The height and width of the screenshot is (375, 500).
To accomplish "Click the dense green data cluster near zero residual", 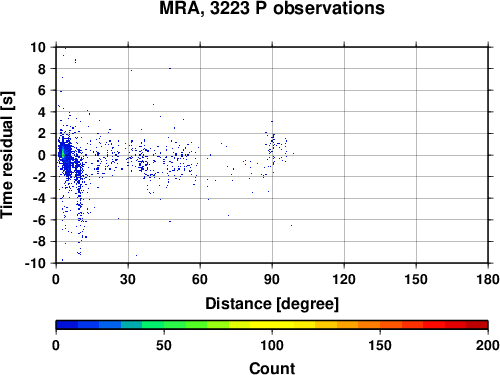I will click(x=63, y=152).
